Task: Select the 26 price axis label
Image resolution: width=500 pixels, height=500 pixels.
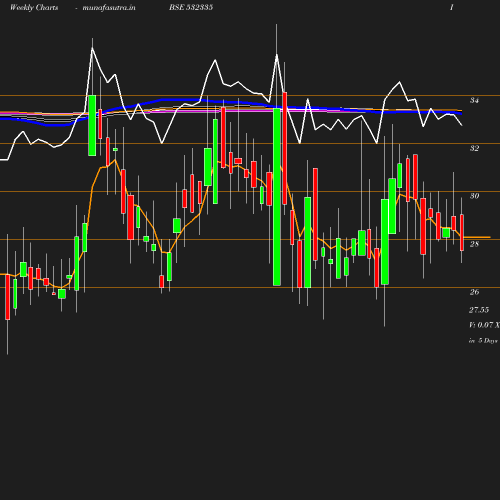Action: coord(474,292)
